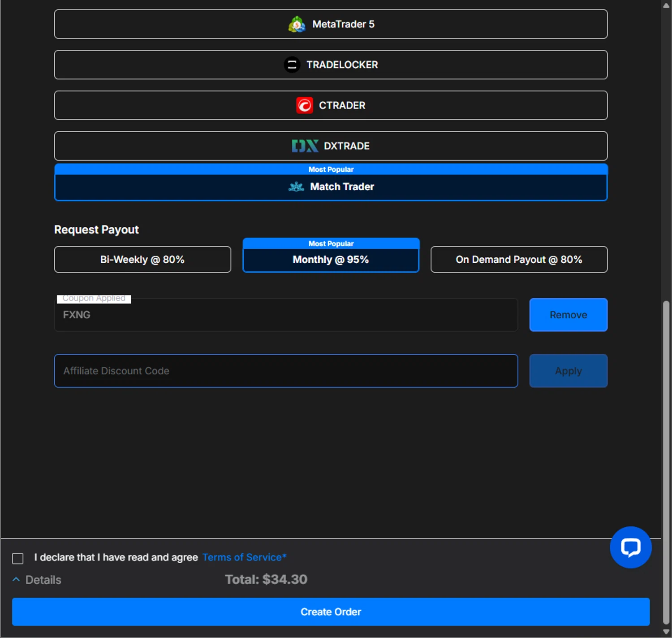
Task: Apply the affiliate discount code
Action: point(568,371)
